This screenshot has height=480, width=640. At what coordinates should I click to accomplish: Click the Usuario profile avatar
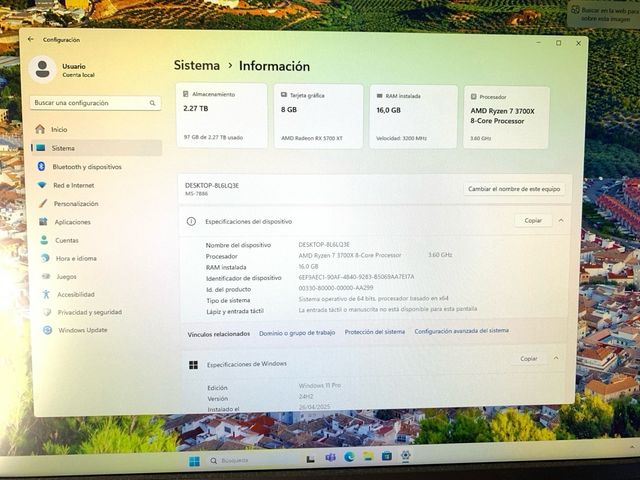[x=42, y=69]
